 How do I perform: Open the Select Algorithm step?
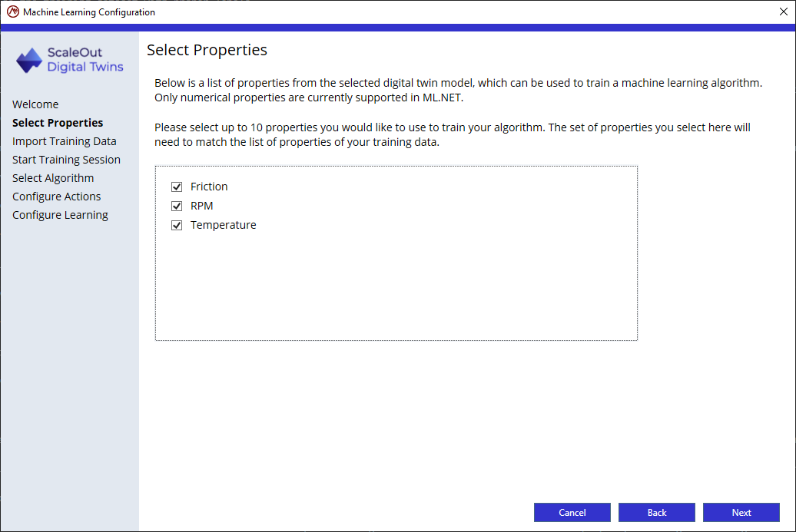pos(53,178)
